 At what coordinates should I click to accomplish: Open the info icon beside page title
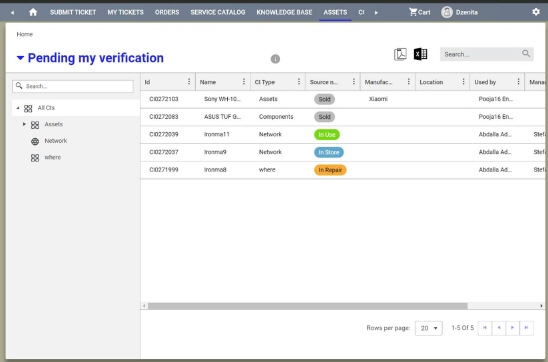(275, 59)
